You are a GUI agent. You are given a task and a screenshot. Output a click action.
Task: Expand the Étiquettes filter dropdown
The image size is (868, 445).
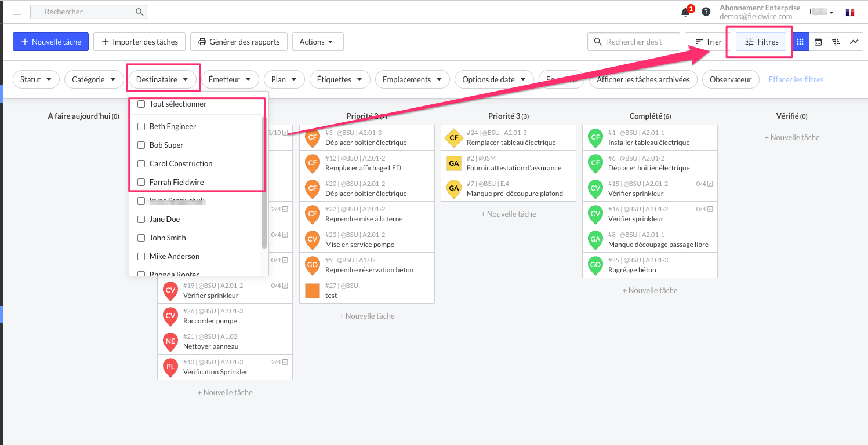click(x=339, y=79)
